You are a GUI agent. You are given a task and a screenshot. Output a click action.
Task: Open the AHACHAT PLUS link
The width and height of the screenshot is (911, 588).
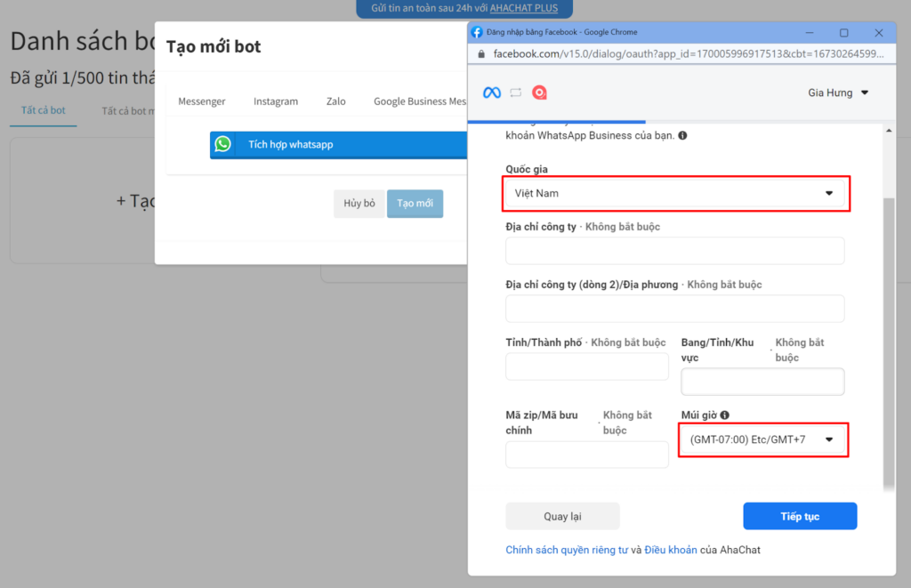523,8
